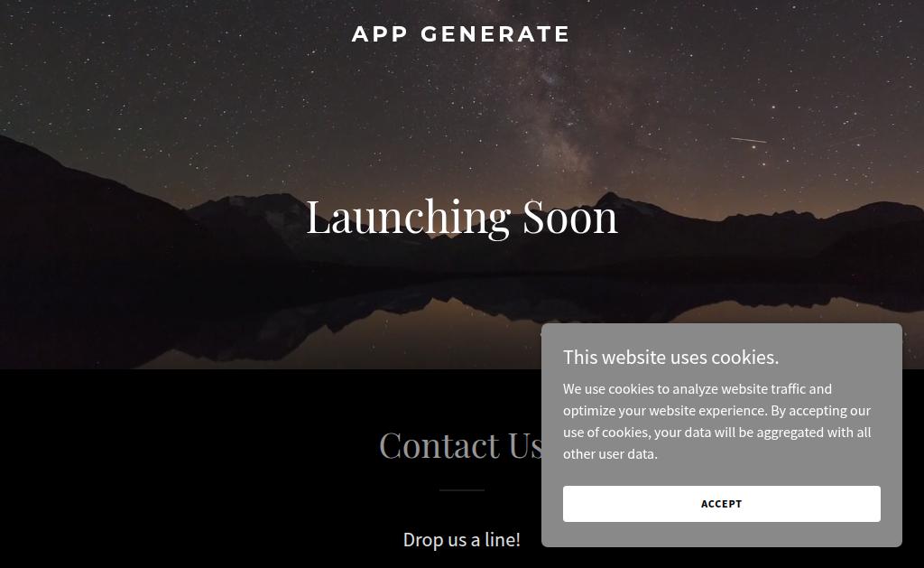Click 'other user data.' line in cookie notice

click(610, 454)
